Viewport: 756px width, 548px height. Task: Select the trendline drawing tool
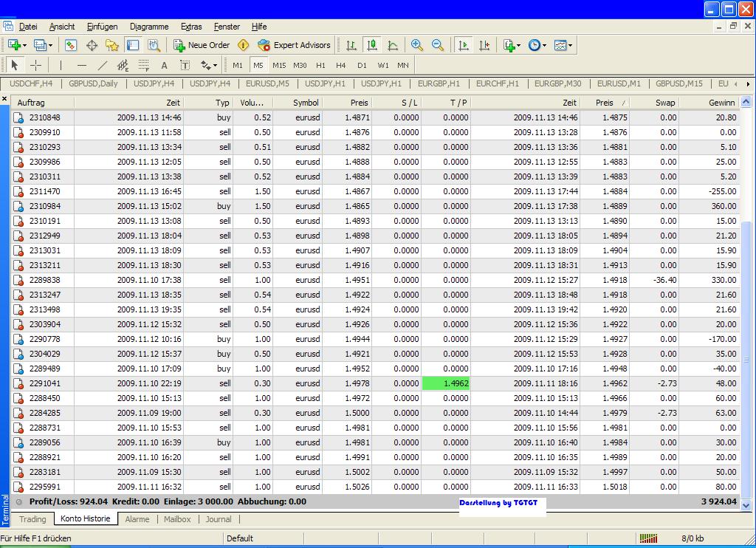tap(103, 65)
